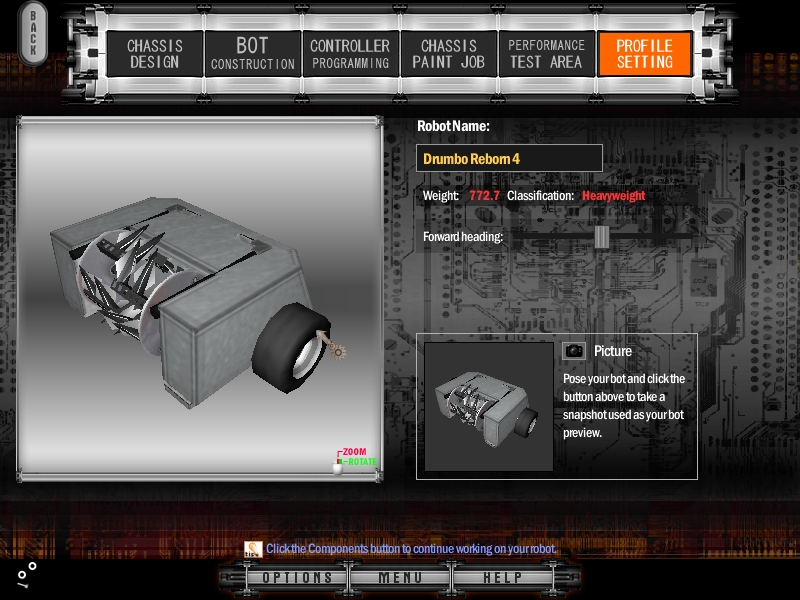Open the Chassis Design tab
Image resolution: width=800 pixels, height=600 pixels.
(155, 54)
